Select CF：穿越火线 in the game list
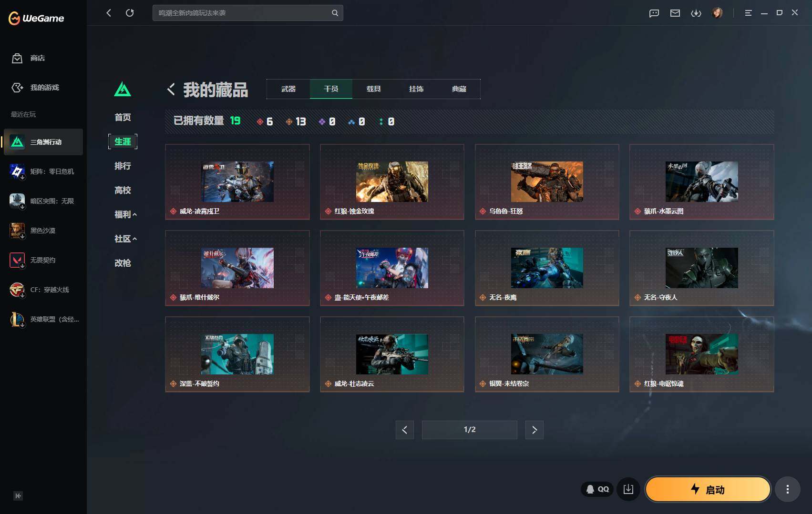The height and width of the screenshot is (514, 812). coord(43,290)
